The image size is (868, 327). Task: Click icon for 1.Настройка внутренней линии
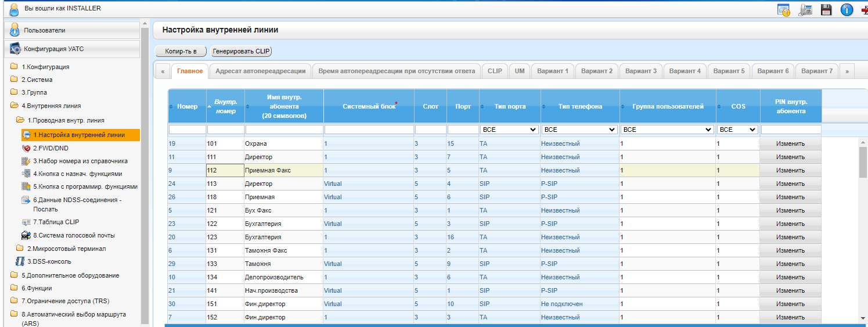pyautogui.click(x=26, y=135)
